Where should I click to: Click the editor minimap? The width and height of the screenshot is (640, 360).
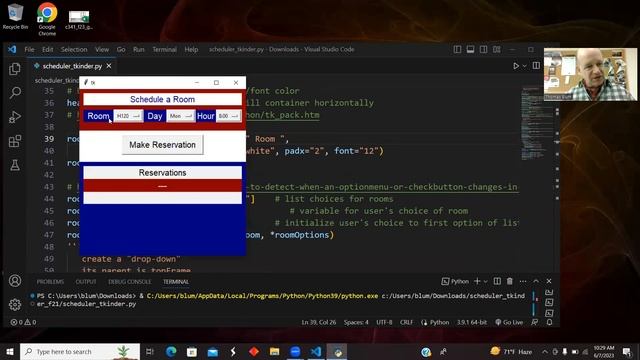tap(537, 122)
